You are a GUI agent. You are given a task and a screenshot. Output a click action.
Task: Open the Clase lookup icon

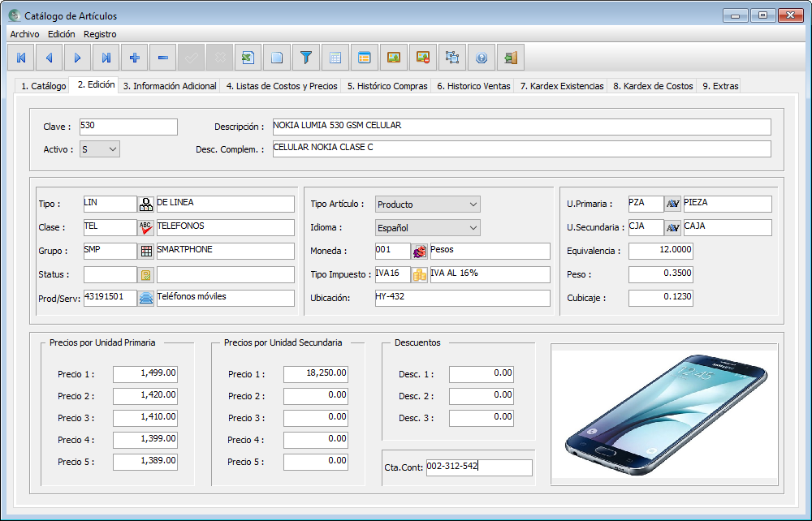(146, 228)
